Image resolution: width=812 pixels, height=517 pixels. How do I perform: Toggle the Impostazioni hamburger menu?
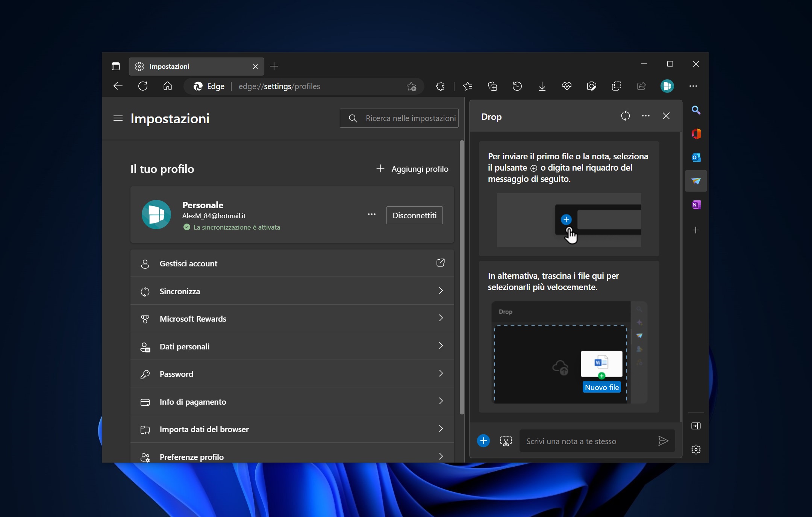pyautogui.click(x=118, y=118)
